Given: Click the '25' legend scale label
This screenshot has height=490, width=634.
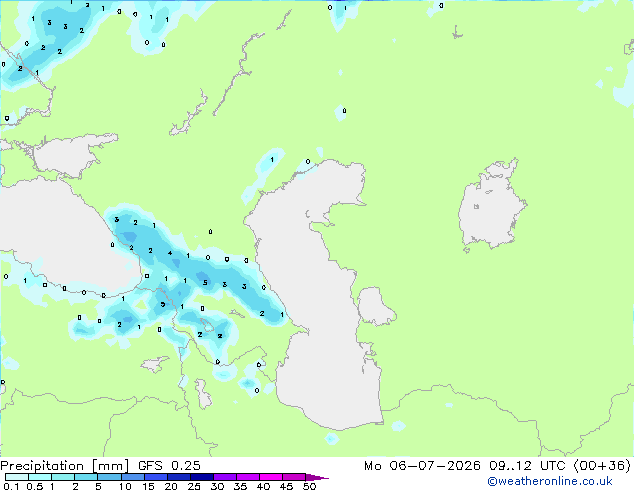Looking at the screenshot, I should click(x=194, y=486).
